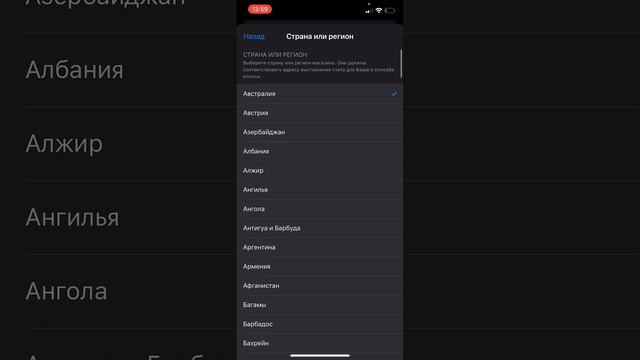640x360 pixels.
Task: Tap the battery indicator icon
Action: click(390, 10)
